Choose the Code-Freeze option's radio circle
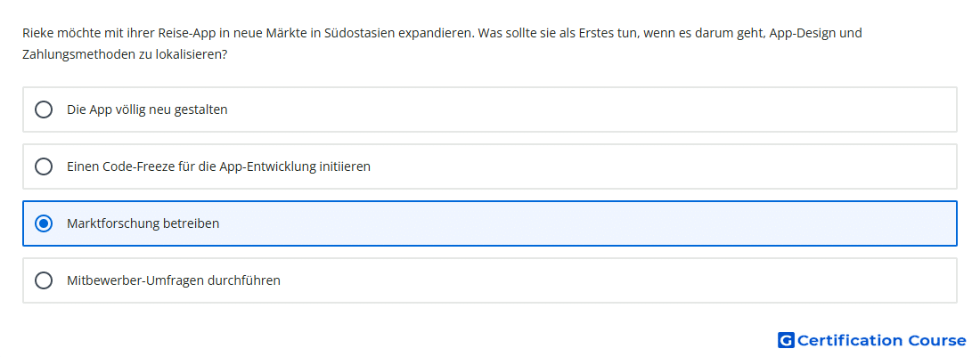This screenshot has height=357, width=980. [x=44, y=166]
